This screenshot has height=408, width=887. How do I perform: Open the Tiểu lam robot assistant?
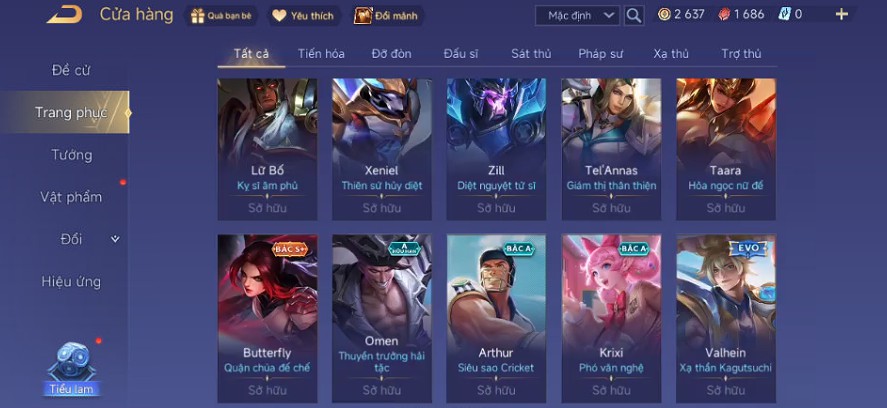click(72, 368)
